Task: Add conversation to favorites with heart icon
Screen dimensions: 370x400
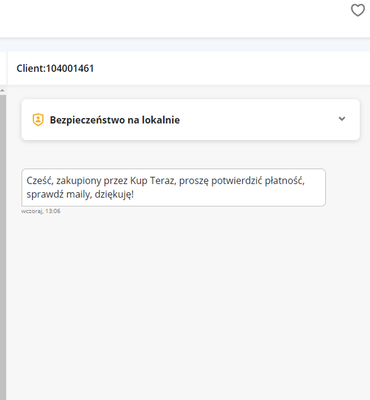Action: point(358,10)
